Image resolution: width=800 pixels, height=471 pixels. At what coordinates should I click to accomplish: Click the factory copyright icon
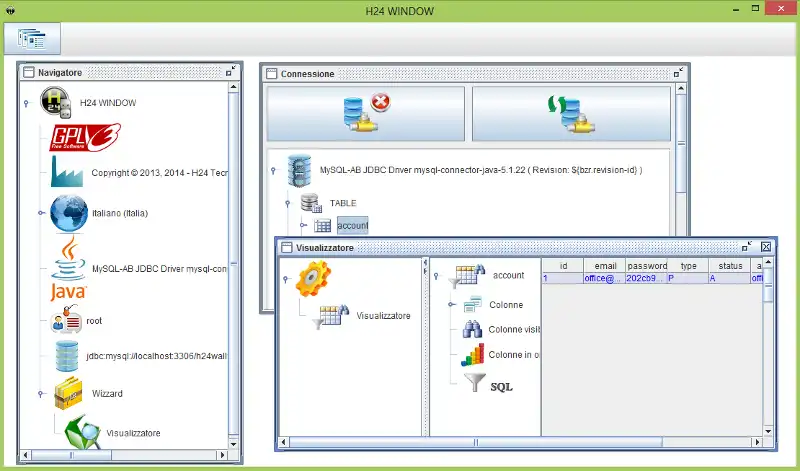tap(66, 171)
